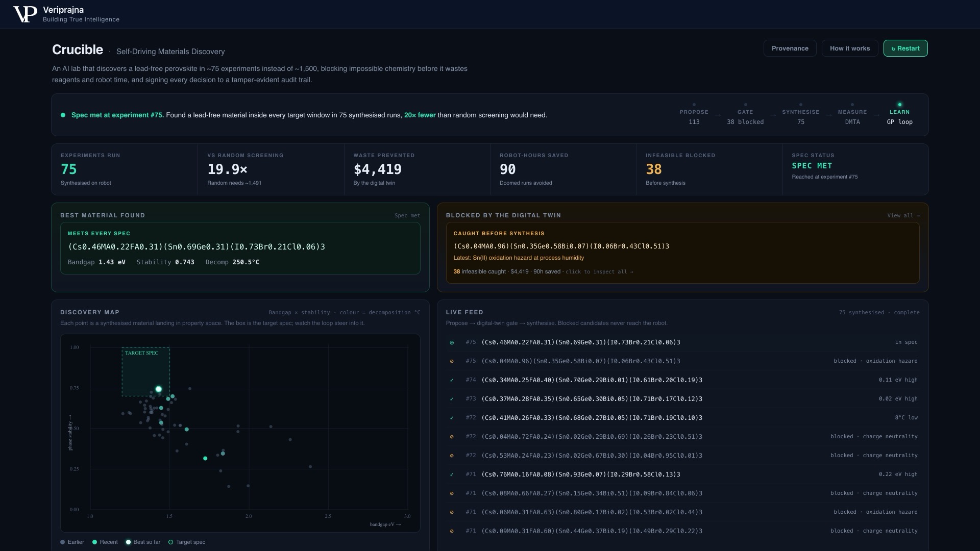Click the checkmark icon on feed row #73
Image resolution: width=980 pixels, height=551 pixels.
[452, 399]
